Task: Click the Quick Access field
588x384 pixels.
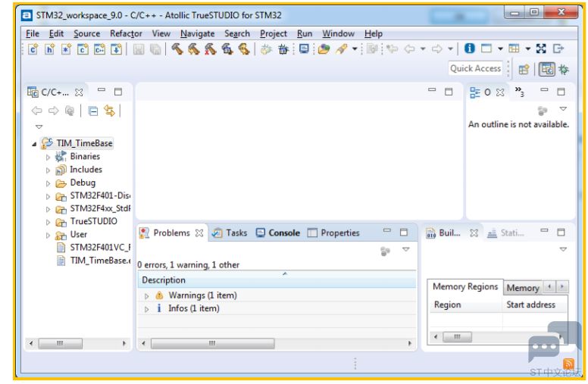Action: [475, 68]
